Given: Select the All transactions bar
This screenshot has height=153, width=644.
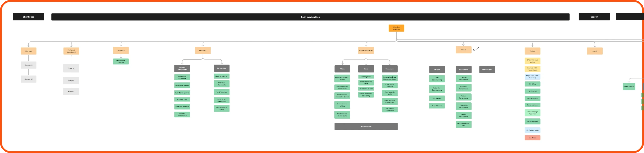Looking at the screenshot, I should click(x=366, y=127).
